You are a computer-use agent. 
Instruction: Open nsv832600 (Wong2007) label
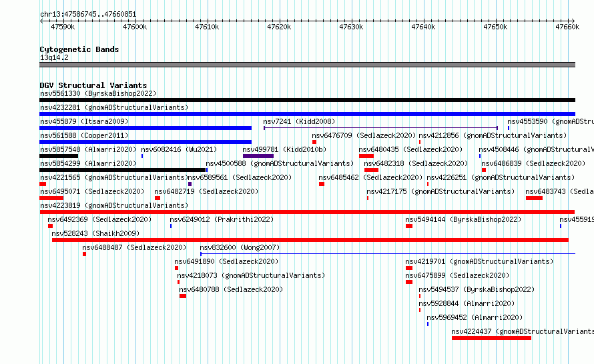coord(240,247)
